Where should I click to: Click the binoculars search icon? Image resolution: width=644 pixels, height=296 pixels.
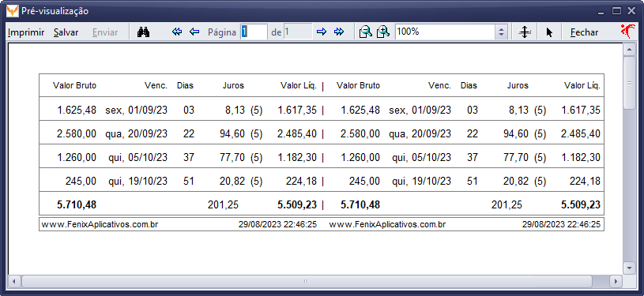pyautogui.click(x=143, y=32)
